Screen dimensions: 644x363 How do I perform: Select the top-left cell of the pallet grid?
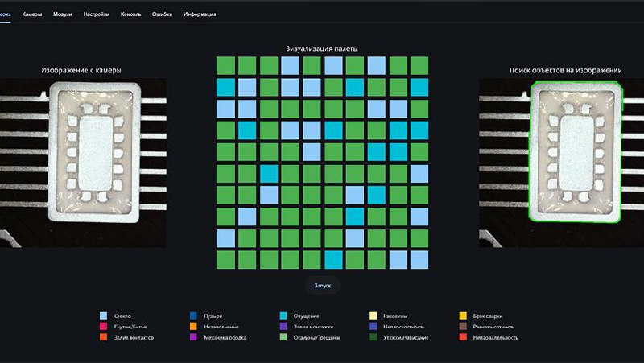click(225, 65)
